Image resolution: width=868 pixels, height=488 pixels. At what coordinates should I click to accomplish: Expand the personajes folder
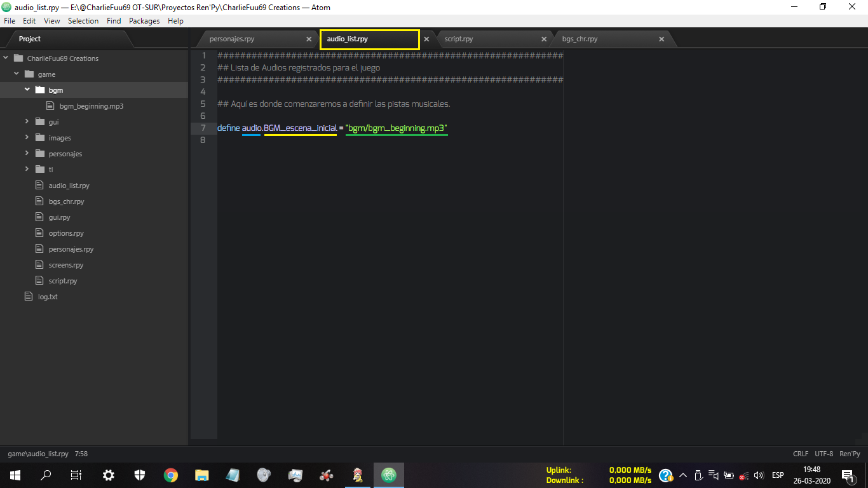tap(27, 153)
